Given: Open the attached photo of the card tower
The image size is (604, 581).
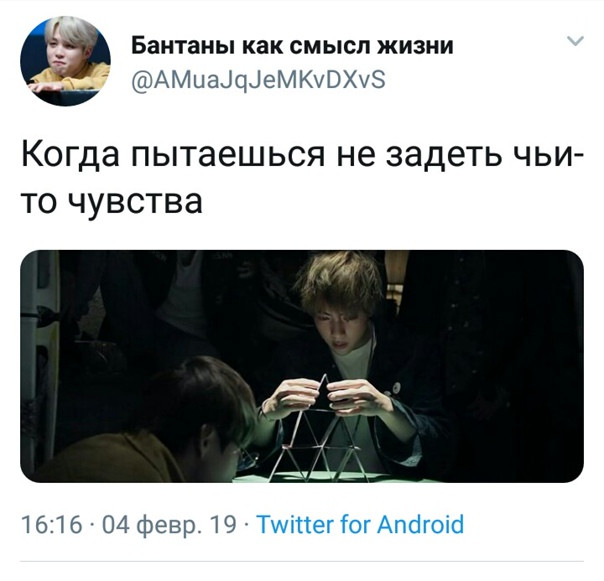Looking at the screenshot, I should coord(302,366).
